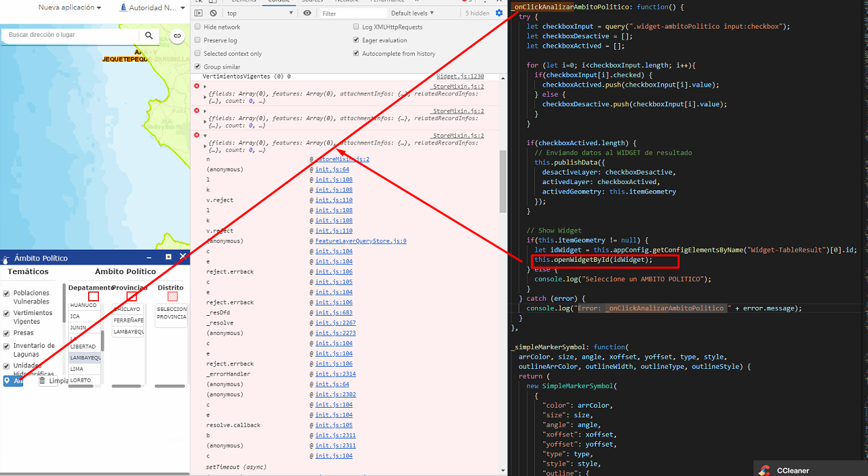The width and height of the screenshot is (868, 476).
Task: Maximize the Ámbito Político widget panel
Action: [x=169, y=257]
